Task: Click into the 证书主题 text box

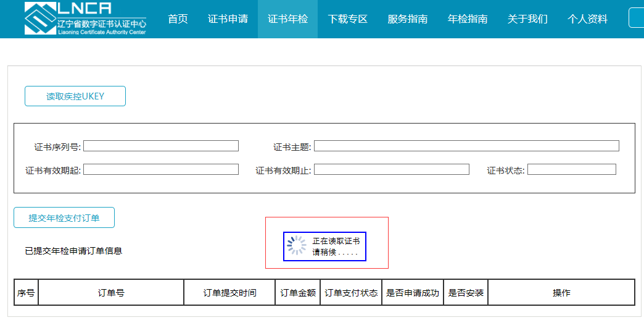Action: tap(466, 146)
